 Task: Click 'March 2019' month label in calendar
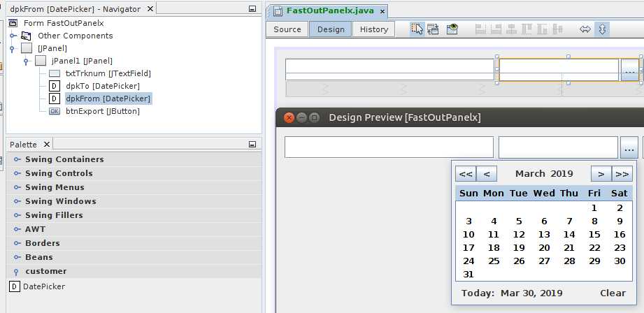[x=544, y=173]
